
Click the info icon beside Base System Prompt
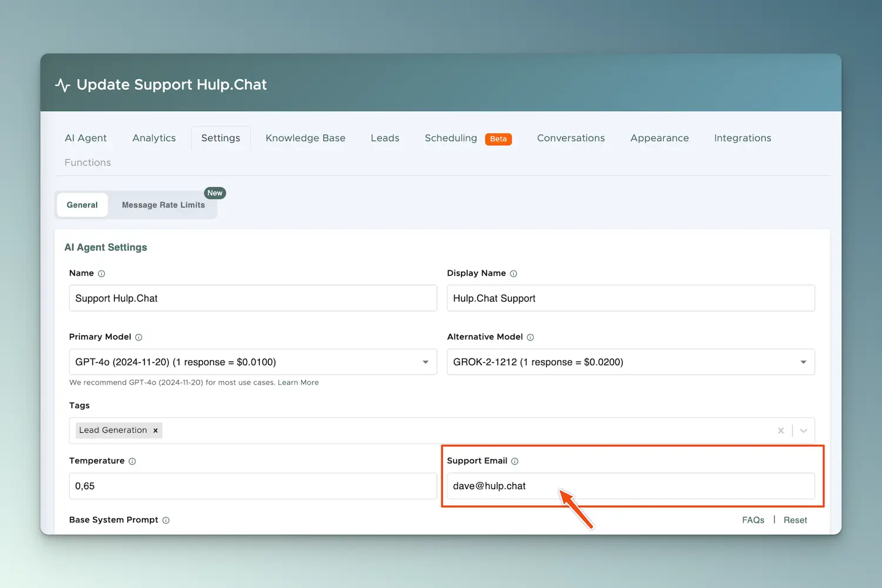point(166,520)
